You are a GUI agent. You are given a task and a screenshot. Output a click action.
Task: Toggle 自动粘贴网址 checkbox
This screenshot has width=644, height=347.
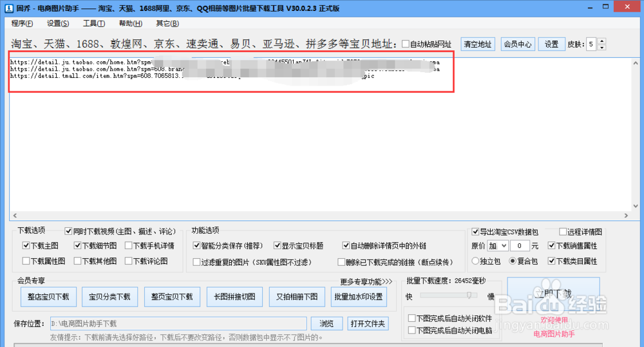405,44
